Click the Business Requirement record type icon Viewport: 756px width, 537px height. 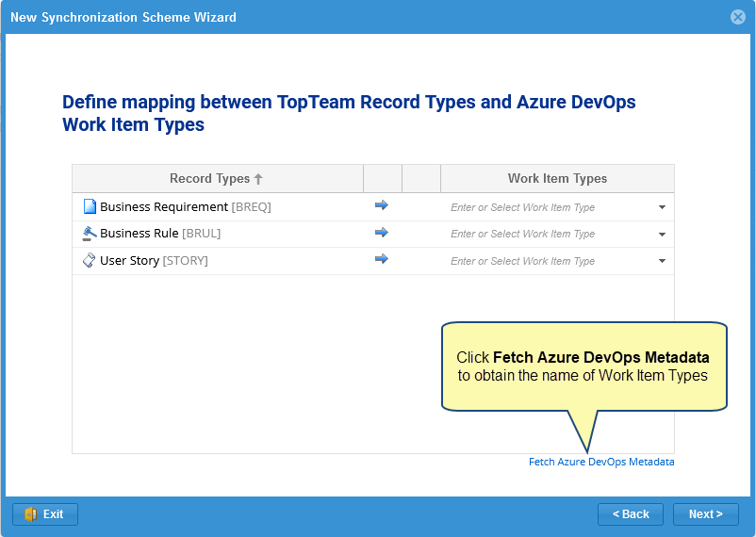pos(90,206)
